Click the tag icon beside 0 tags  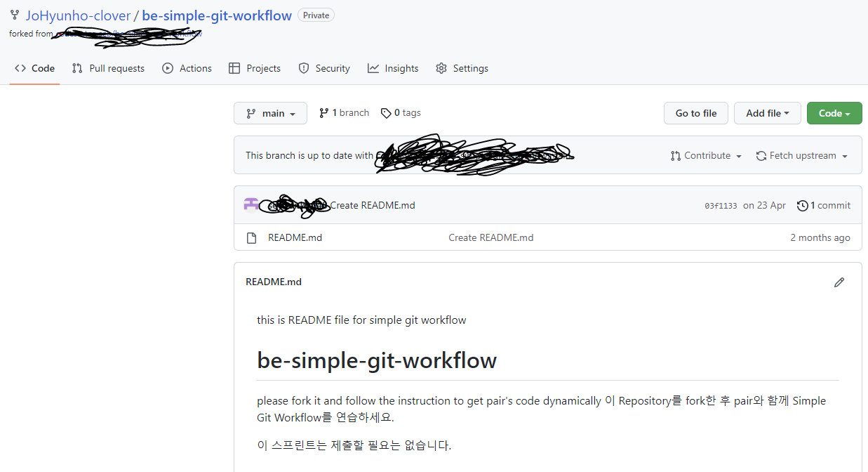[386, 113]
